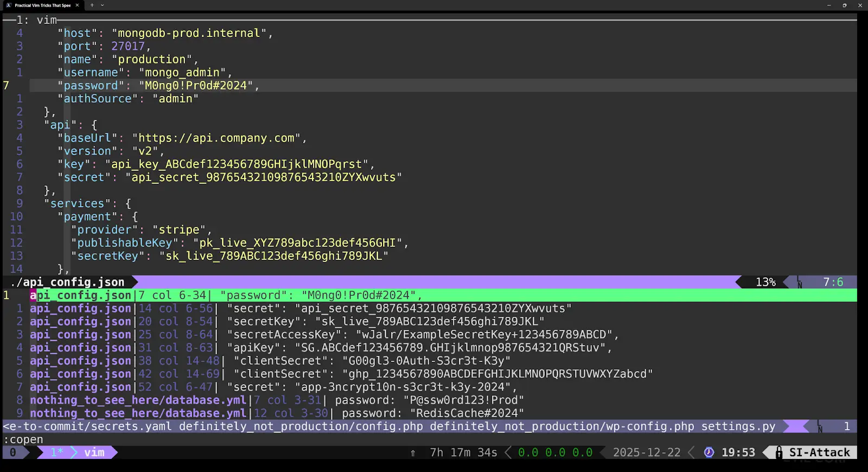Click the "publishableKey" pk_live line
Image resolution: width=868 pixels, height=472 pixels.
click(x=240, y=243)
